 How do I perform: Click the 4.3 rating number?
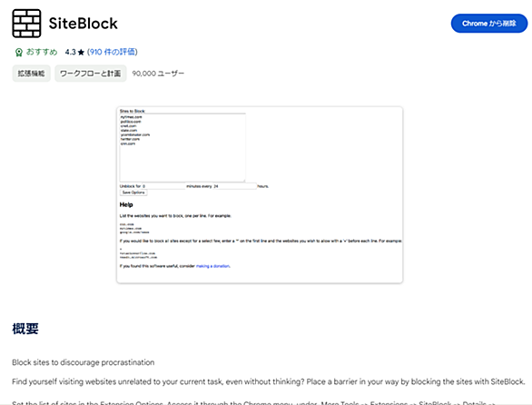tap(70, 53)
